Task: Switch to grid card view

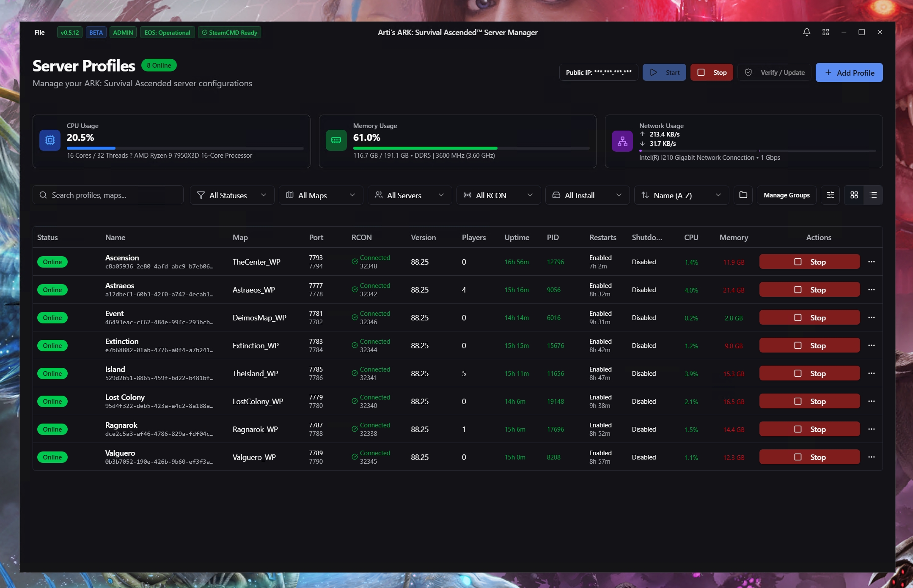Action: [854, 195]
